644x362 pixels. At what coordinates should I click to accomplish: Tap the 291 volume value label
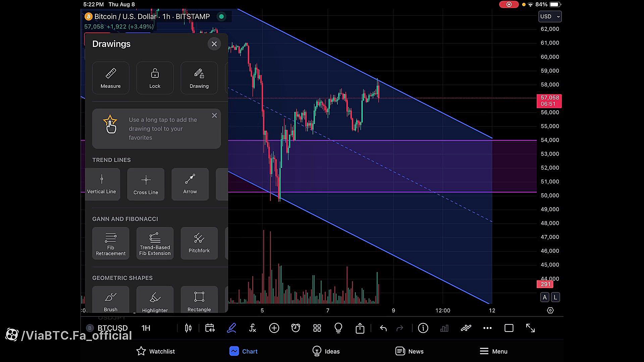pos(545,284)
